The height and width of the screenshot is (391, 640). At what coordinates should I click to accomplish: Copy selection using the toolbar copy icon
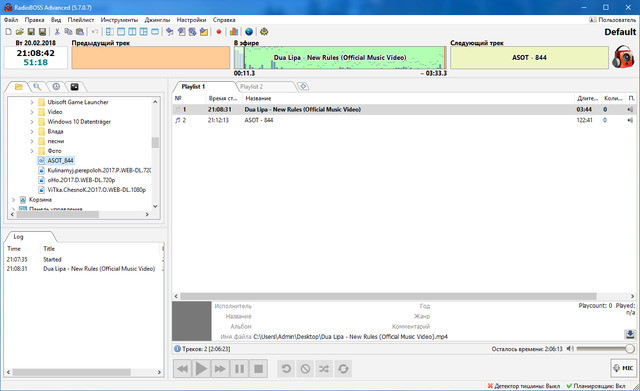[x=68, y=31]
